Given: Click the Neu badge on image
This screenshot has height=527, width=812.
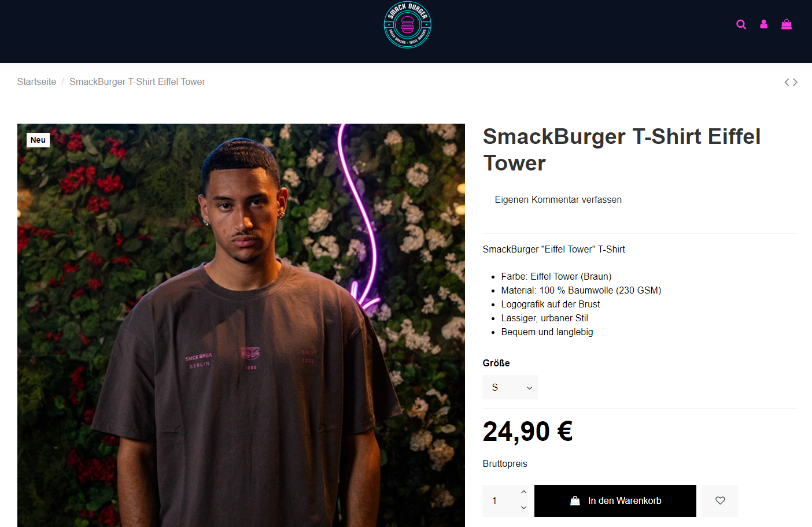Looking at the screenshot, I should (38, 140).
